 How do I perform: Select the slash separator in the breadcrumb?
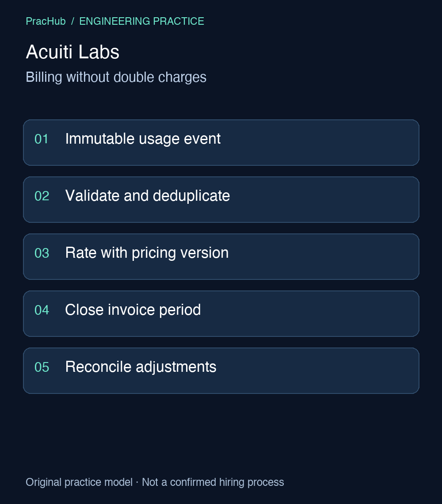point(72,21)
